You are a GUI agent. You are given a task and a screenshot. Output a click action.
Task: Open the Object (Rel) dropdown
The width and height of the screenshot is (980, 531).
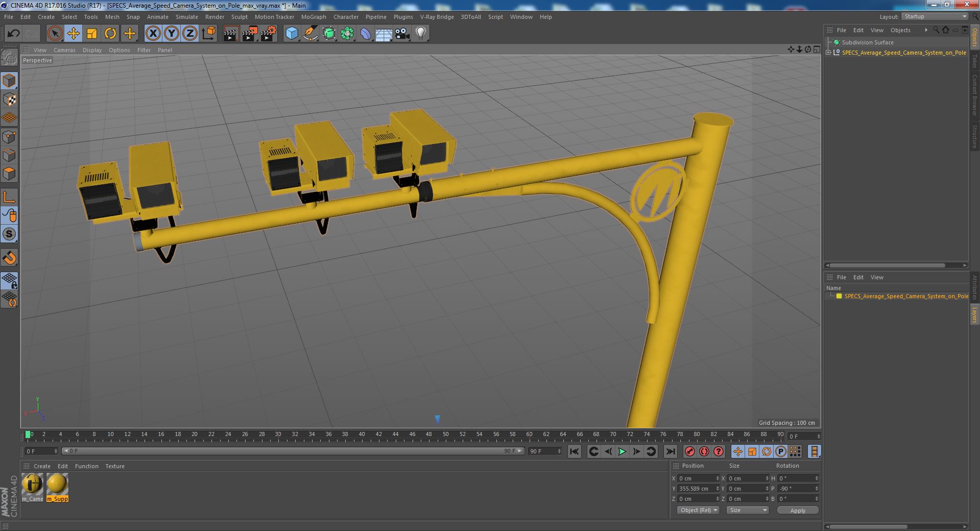click(x=698, y=510)
